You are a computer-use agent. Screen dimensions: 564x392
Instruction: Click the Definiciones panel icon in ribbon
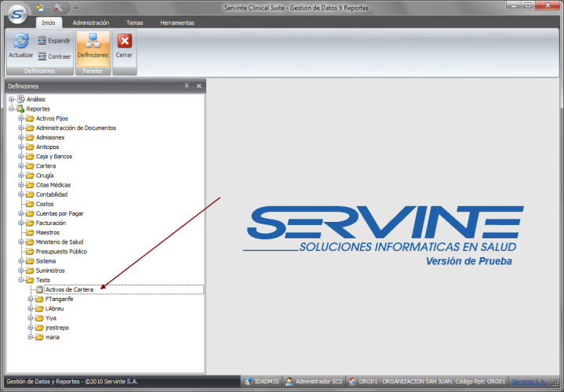tap(93, 42)
